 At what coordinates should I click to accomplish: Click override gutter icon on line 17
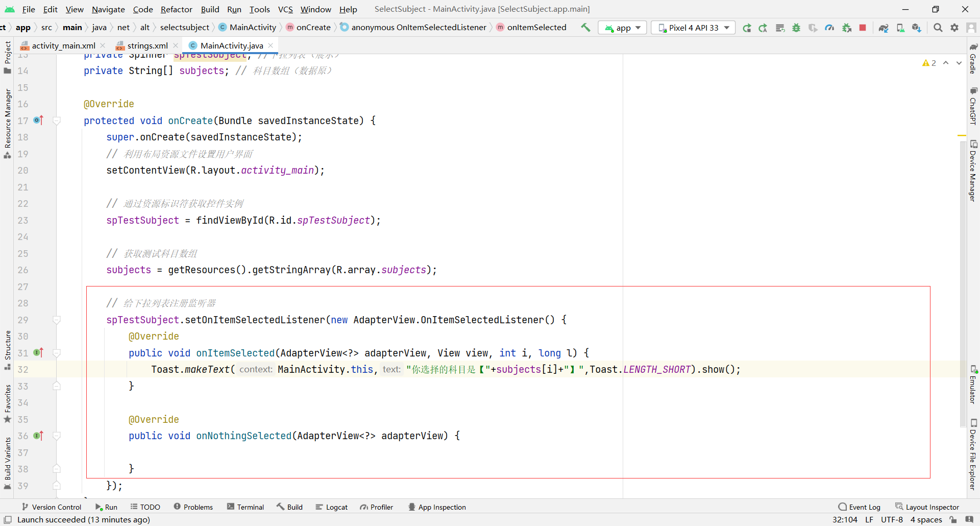point(38,121)
